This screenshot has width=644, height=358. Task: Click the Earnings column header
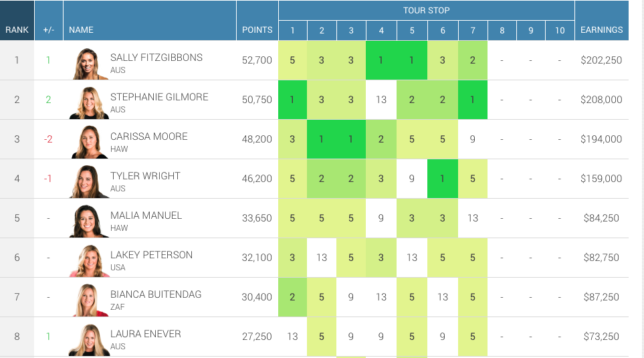click(601, 29)
